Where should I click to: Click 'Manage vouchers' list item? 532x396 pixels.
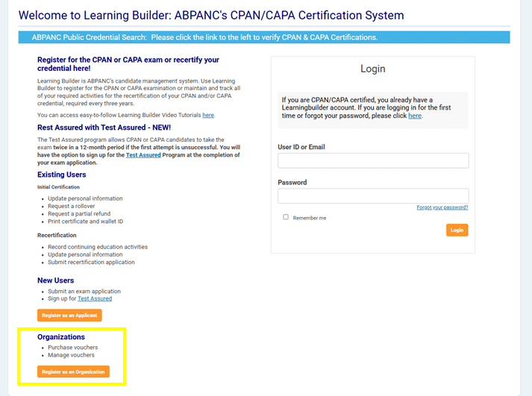[71, 355]
